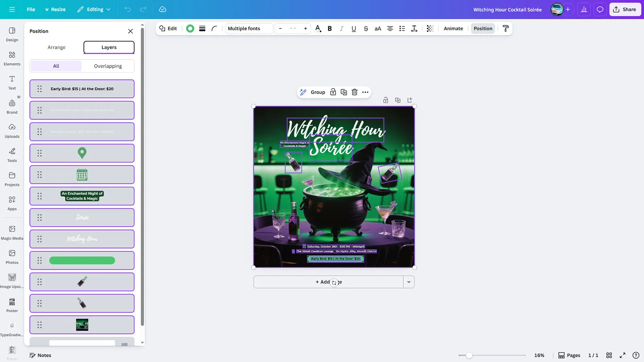This screenshot has height=362, width=644.
Task: Open the Editing mode dropdown
Action: click(94, 9)
